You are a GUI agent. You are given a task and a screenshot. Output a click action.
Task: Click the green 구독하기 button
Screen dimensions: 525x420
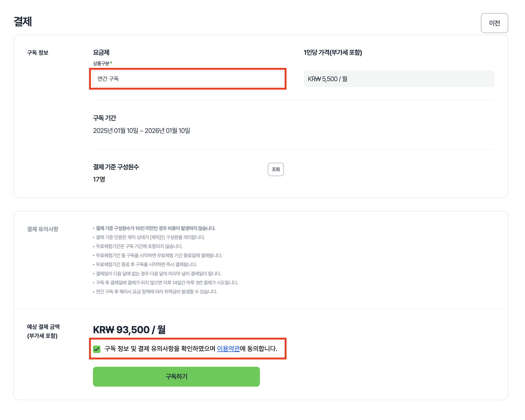(176, 376)
